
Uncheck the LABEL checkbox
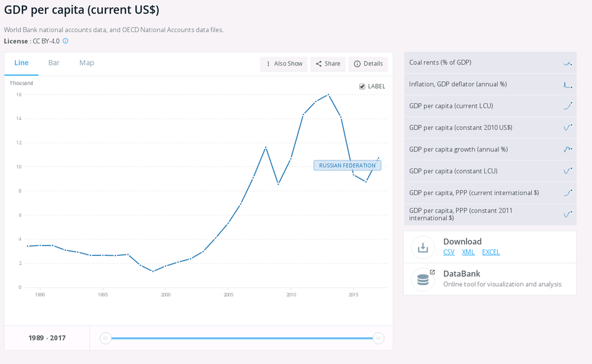click(362, 86)
